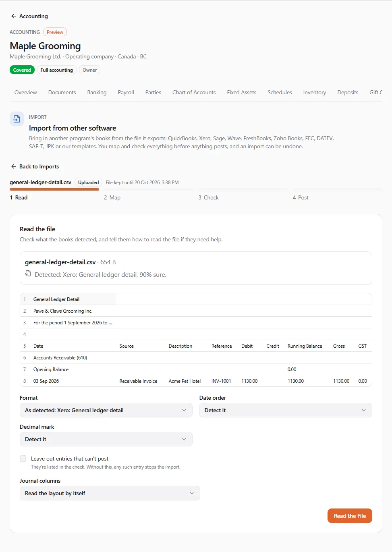The width and height of the screenshot is (392, 552).
Task: Click the 'Reference' column header
Action: (222, 346)
